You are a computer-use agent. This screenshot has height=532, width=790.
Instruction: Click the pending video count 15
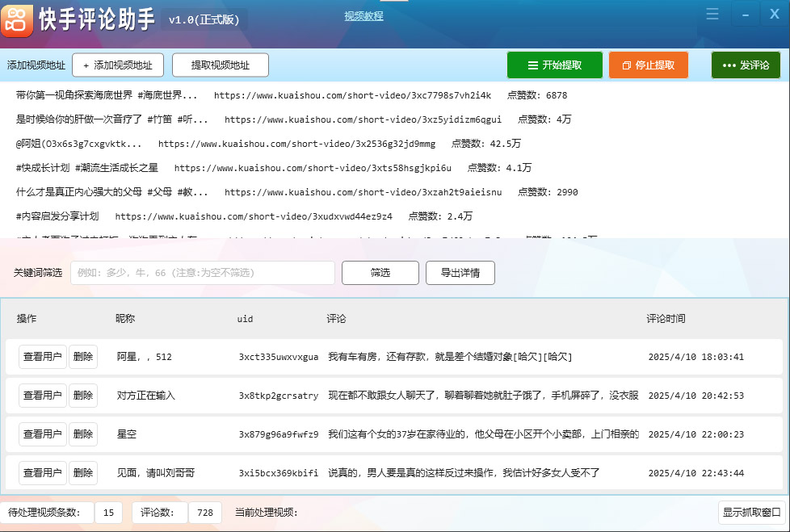[108, 513]
